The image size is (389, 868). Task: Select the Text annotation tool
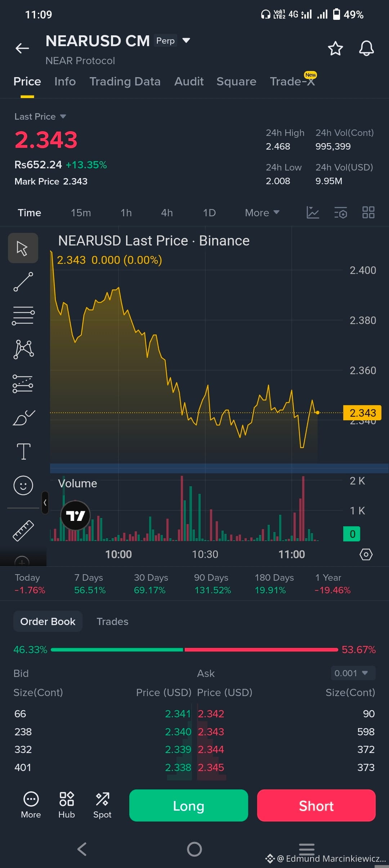pyautogui.click(x=23, y=451)
